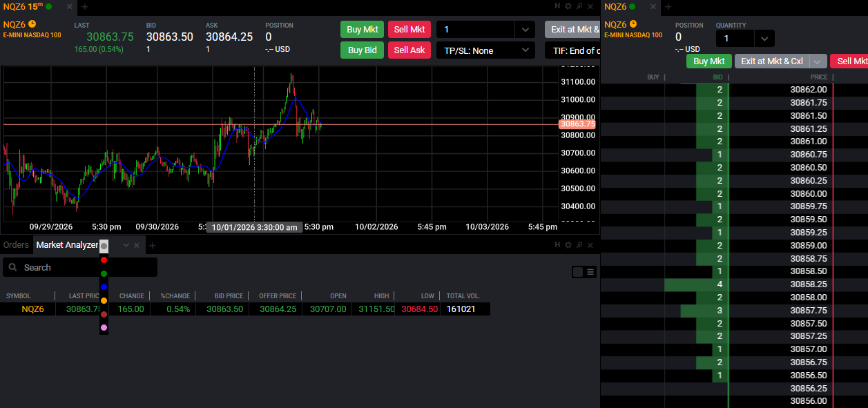The width and height of the screenshot is (868, 408).
Task: Close the Market Analyzer tab
Action: [137, 245]
